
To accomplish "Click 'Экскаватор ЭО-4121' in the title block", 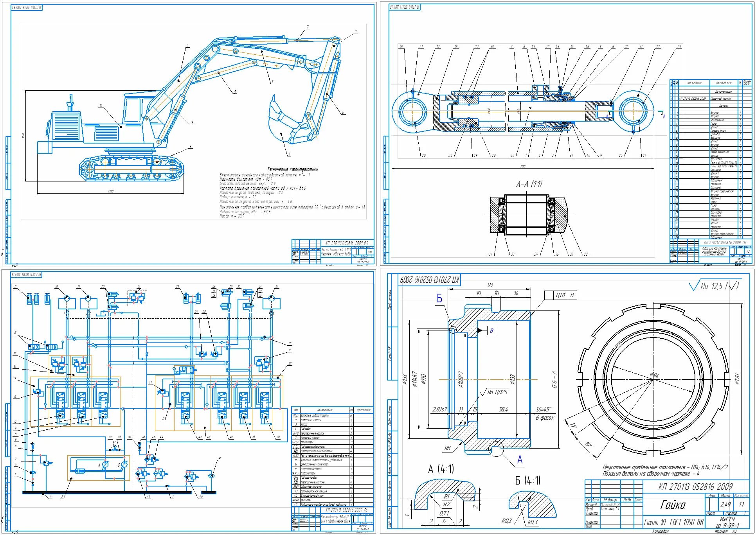I will click(x=336, y=249).
